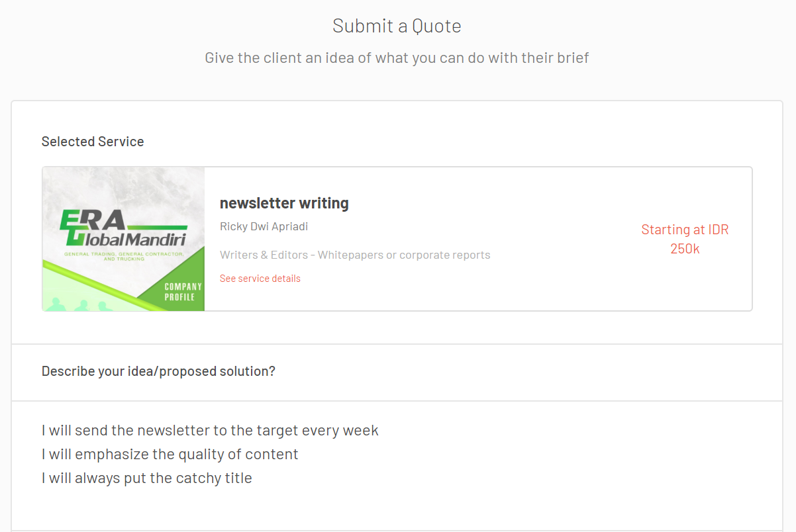Place cursor on the quality of content line
This screenshot has width=796, height=532.
[x=170, y=454]
